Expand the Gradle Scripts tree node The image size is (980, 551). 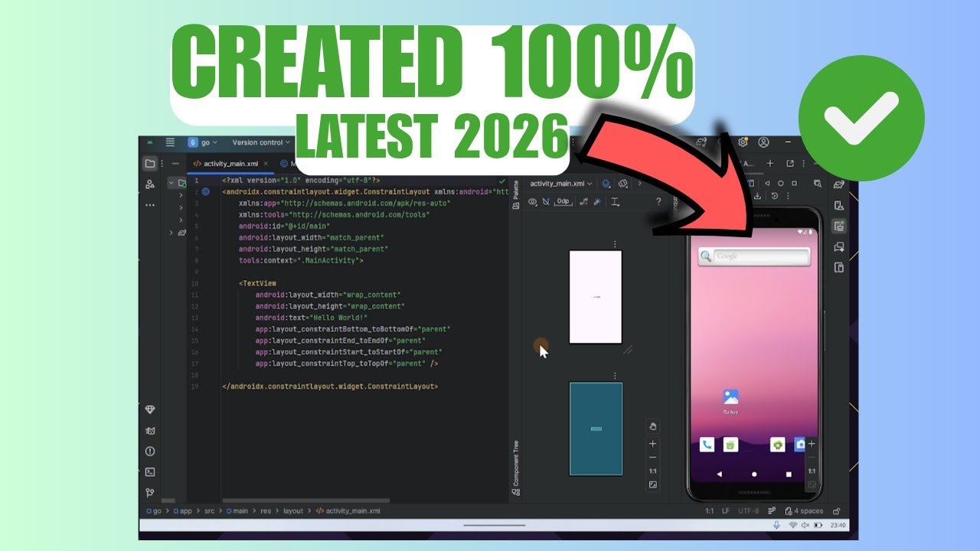point(172,233)
